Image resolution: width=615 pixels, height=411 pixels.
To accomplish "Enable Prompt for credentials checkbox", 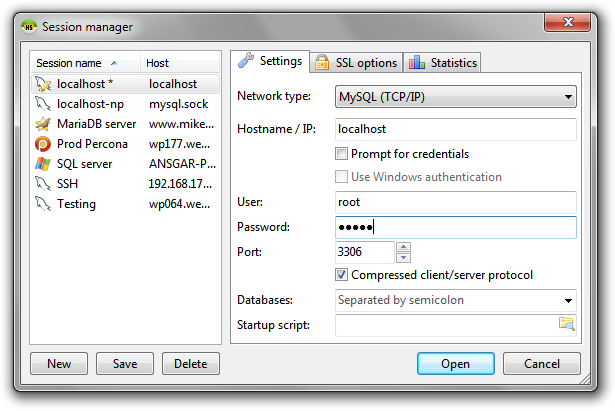I will 342,154.
